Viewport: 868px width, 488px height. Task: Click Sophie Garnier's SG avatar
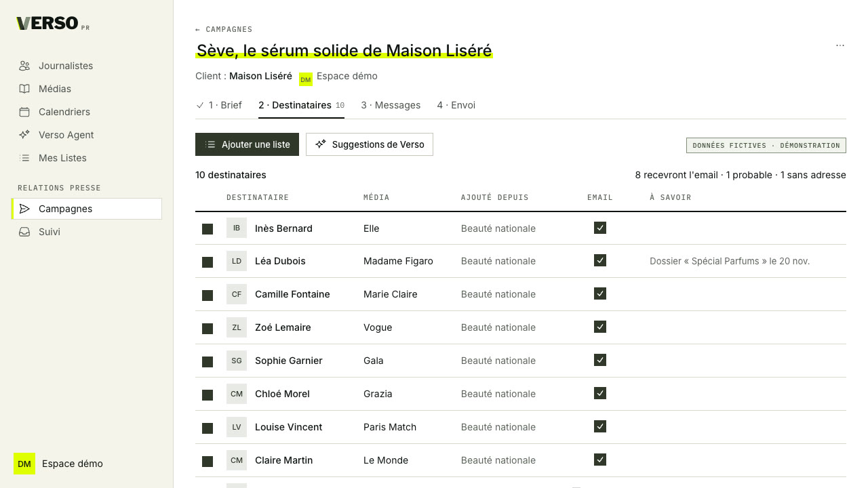[237, 361]
